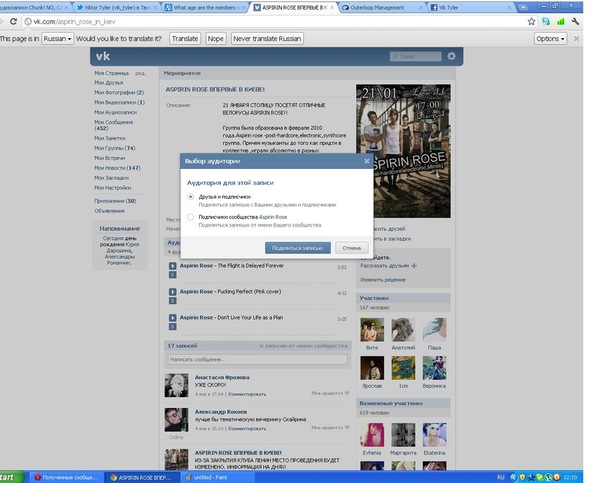This screenshot has width=604, height=483.
Task: Click the browser address bar
Action: tap(277, 22)
